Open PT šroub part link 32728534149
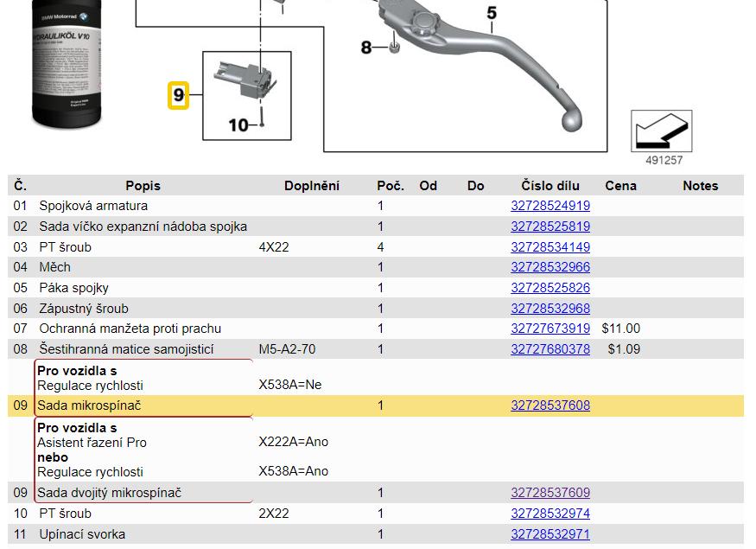Screen dimensions: 756x549 pos(550,247)
